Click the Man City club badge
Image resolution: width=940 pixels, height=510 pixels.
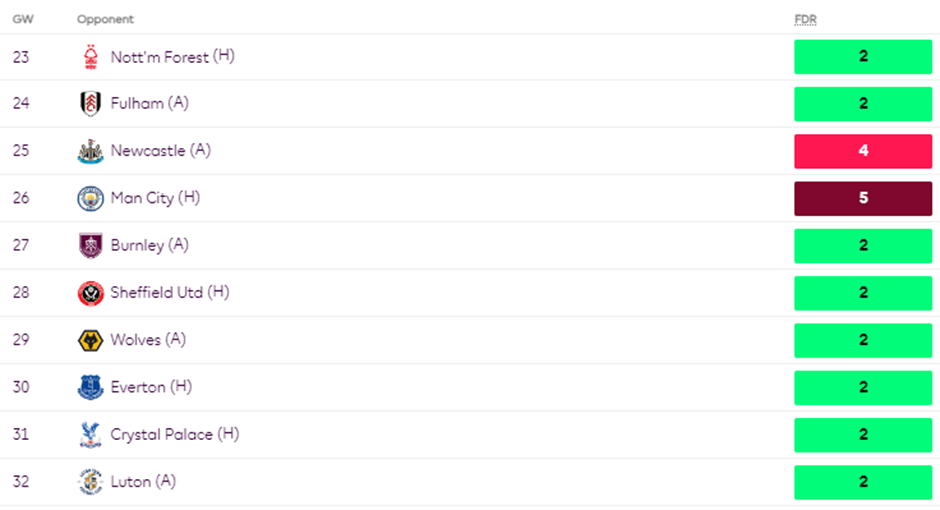(91, 198)
